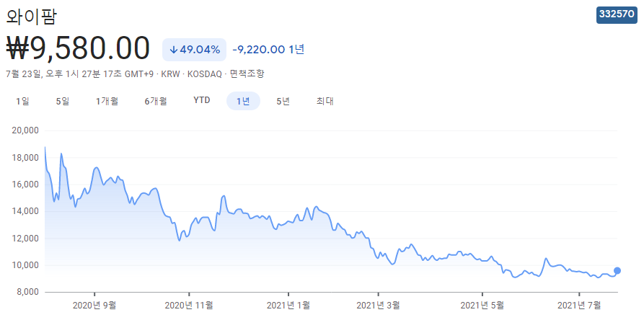Show the 최대 maximum range tab
The height and width of the screenshot is (320, 644).
pos(325,101)
